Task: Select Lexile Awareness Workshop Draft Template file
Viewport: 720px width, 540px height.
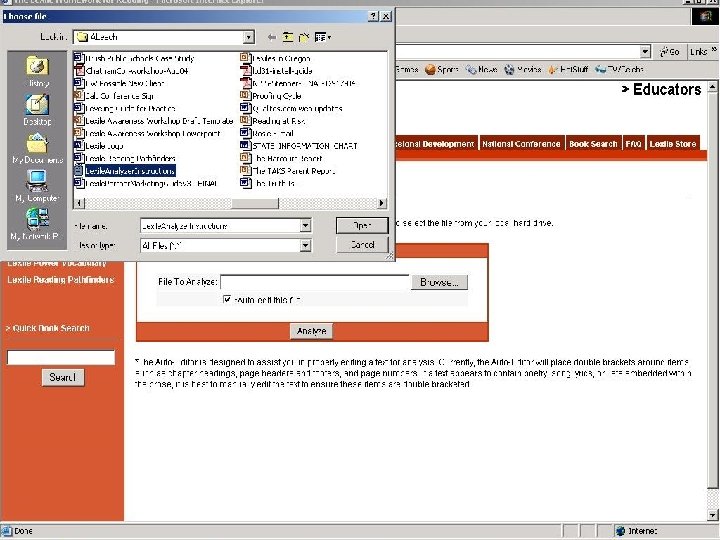Action: 154,121
